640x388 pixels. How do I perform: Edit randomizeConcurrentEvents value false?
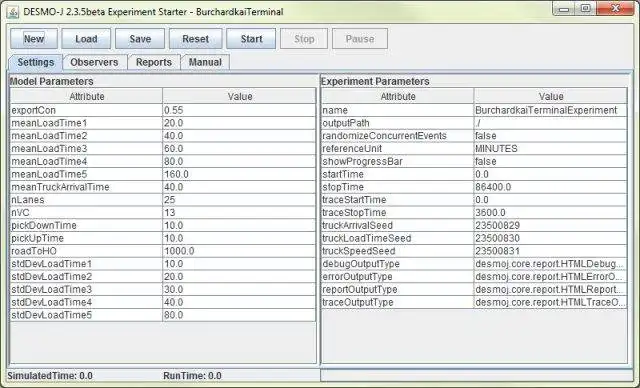coord(551,136)
